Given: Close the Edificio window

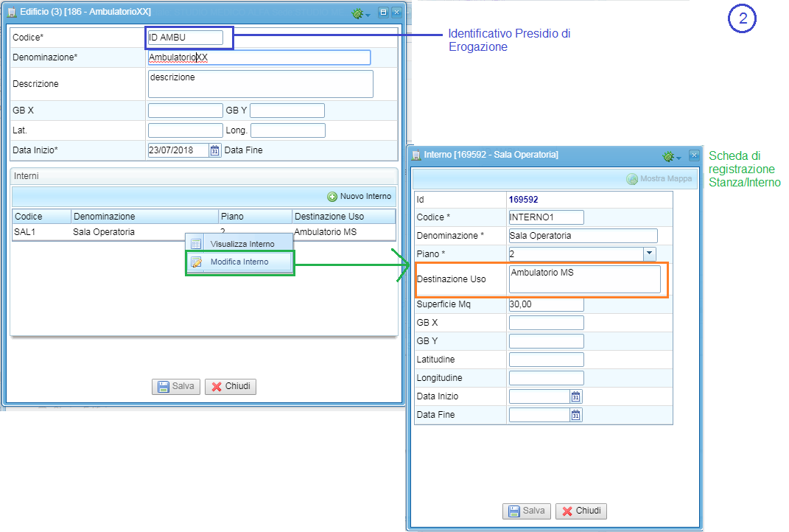Looking at the screenshot, I should [x=396, y=12].
